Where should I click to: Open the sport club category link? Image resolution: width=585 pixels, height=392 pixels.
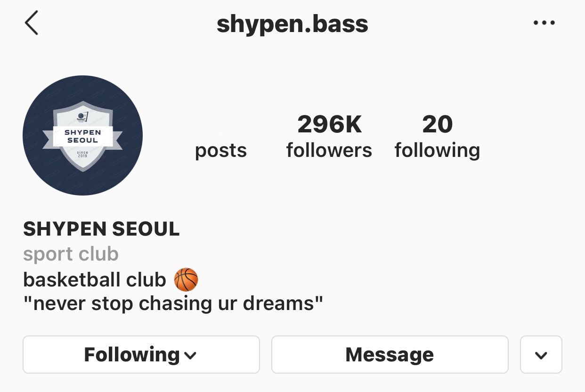coord(71,254)
